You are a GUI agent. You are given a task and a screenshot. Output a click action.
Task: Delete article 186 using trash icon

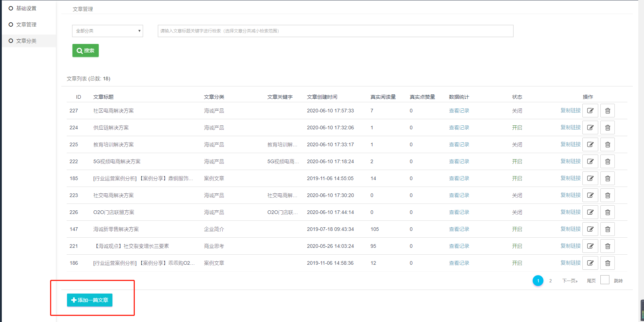(x=607, y=263)
